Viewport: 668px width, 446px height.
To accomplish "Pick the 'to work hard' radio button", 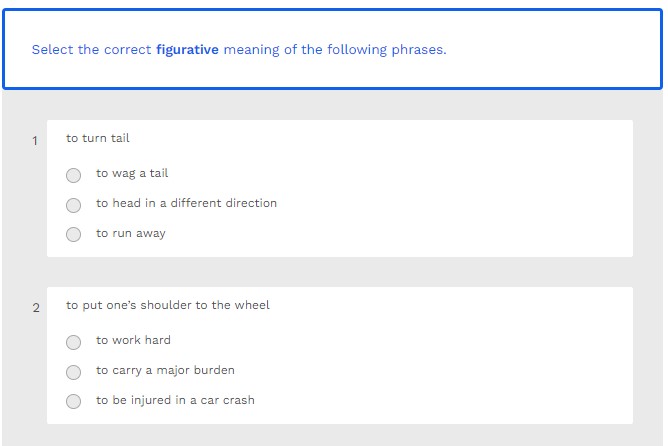I will click(74, 342).
